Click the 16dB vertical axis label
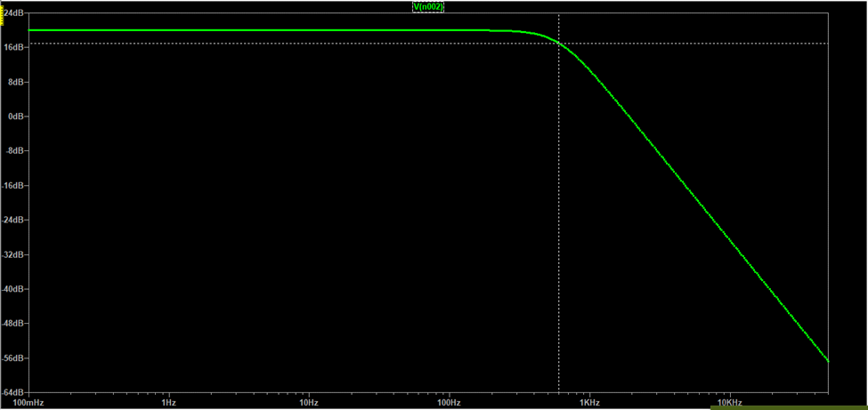 pyautogui.click(x=15, y=47)
